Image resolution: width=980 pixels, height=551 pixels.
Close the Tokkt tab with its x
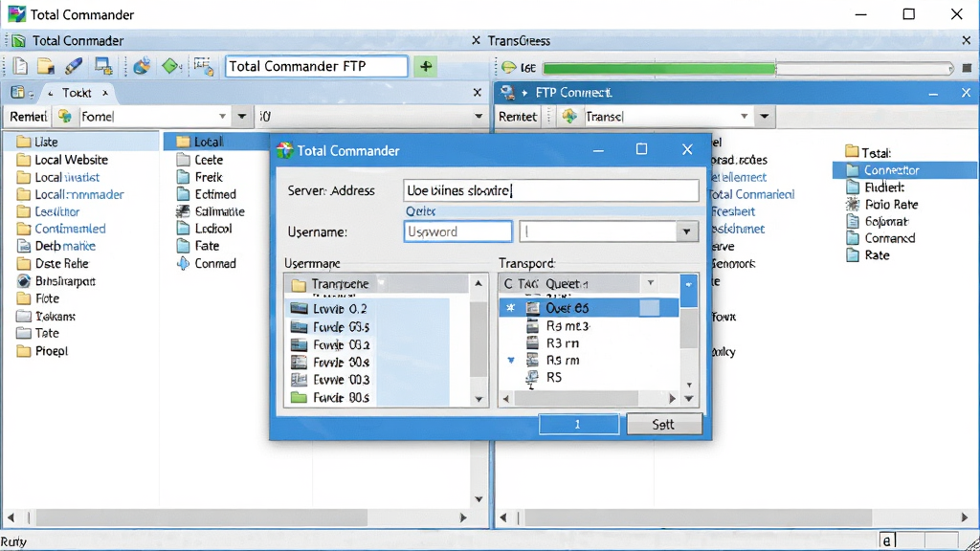pyautogui.click(x=105, y=93)
